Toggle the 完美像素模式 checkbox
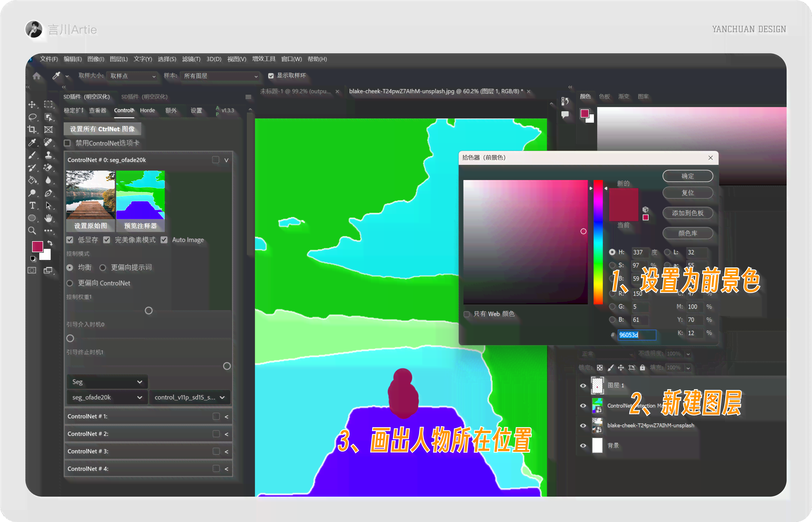The width and height of the screenshot is (812, 522). tap(107, 240)
